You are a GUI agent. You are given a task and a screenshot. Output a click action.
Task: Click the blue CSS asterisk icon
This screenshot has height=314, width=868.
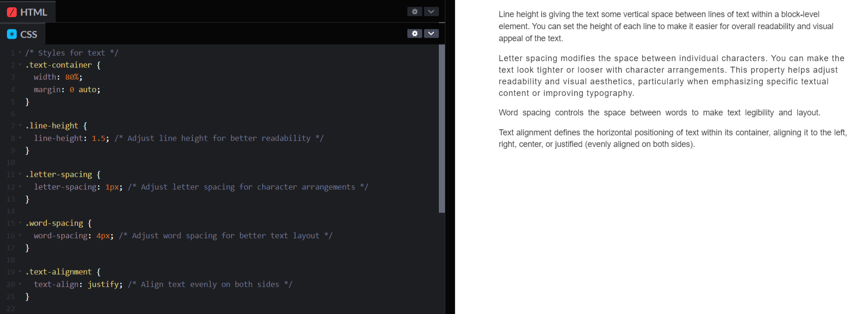coord(12,34)
